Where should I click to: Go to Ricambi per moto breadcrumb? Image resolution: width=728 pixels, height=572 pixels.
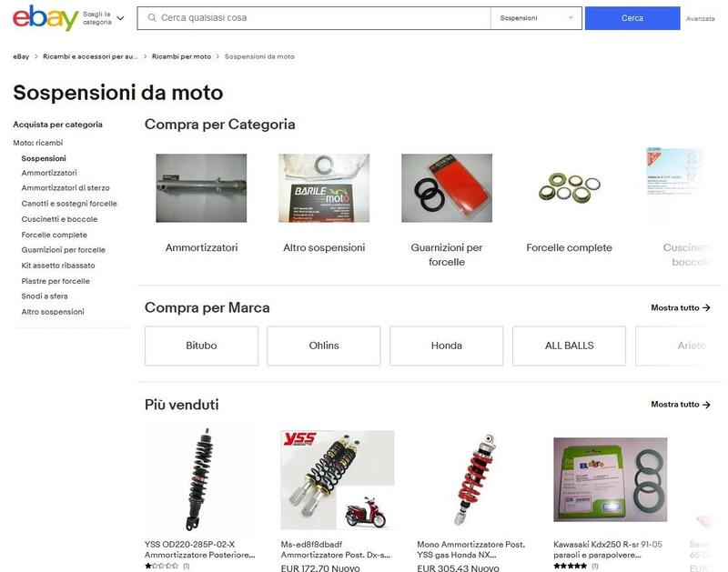click(x=181, y=56)
